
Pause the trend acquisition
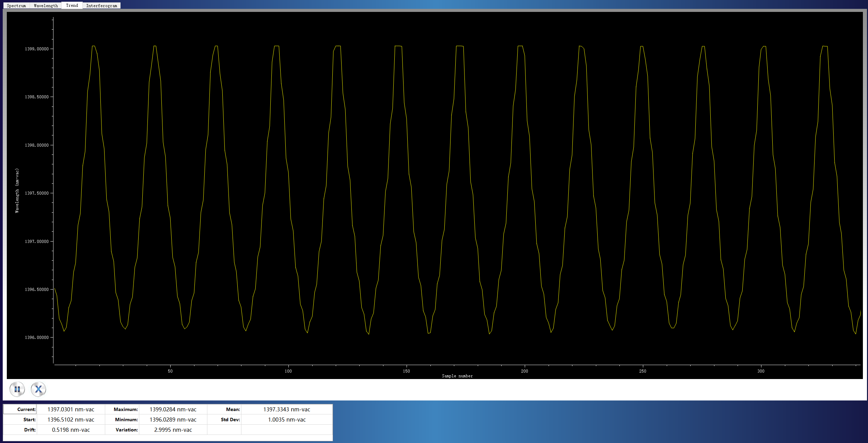tap(17, 389)
